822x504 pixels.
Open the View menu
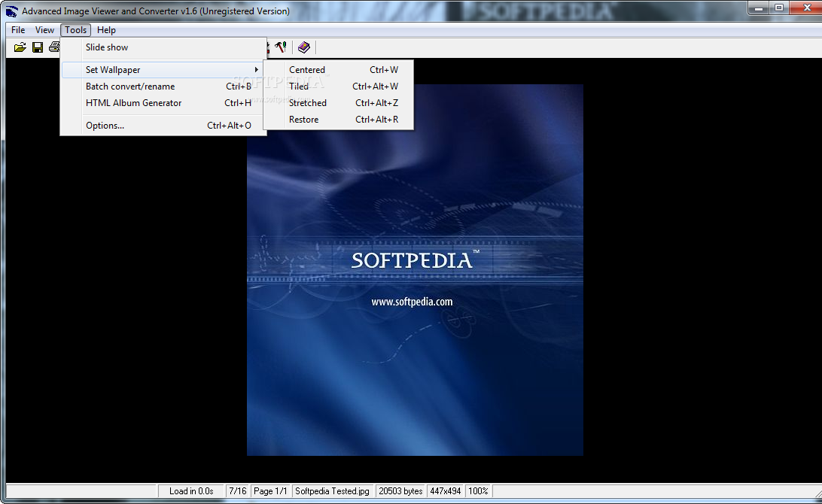point(44,30)
